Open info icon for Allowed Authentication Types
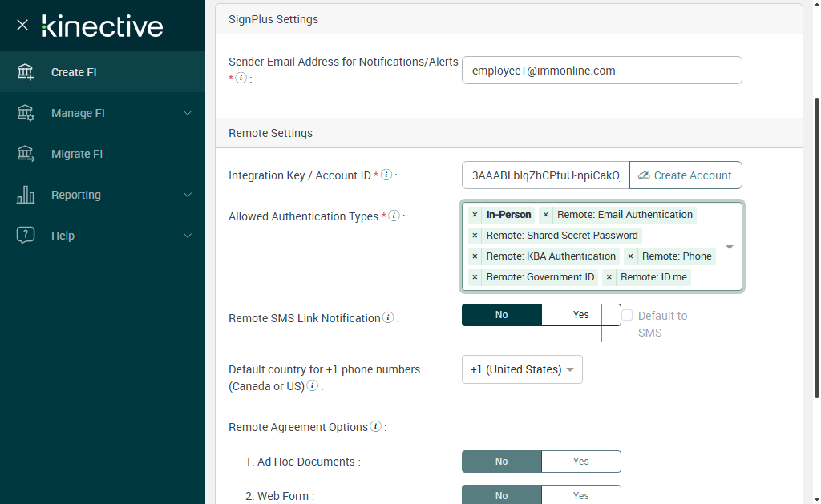 (x=394, y=216)
